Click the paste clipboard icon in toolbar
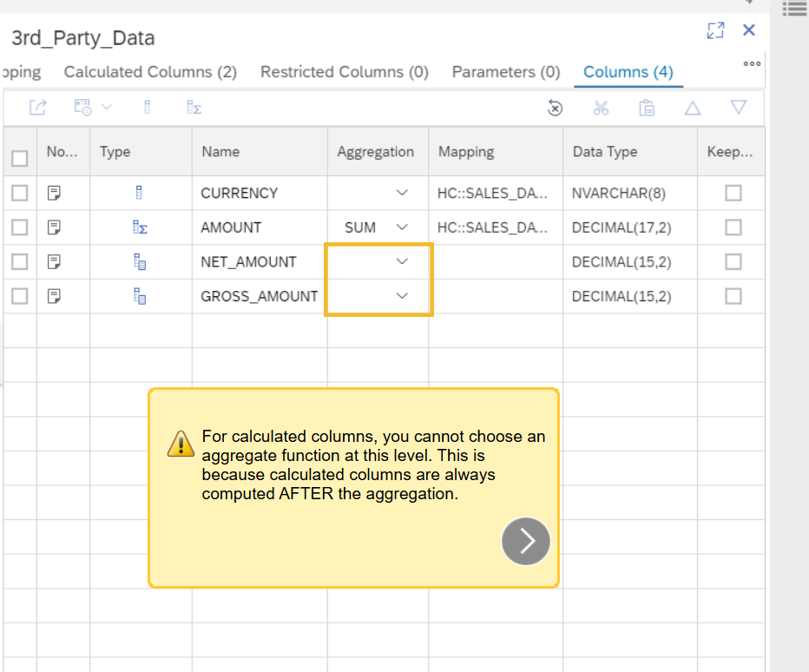Viewport: 809px width, 672px height. pos(646,108)
